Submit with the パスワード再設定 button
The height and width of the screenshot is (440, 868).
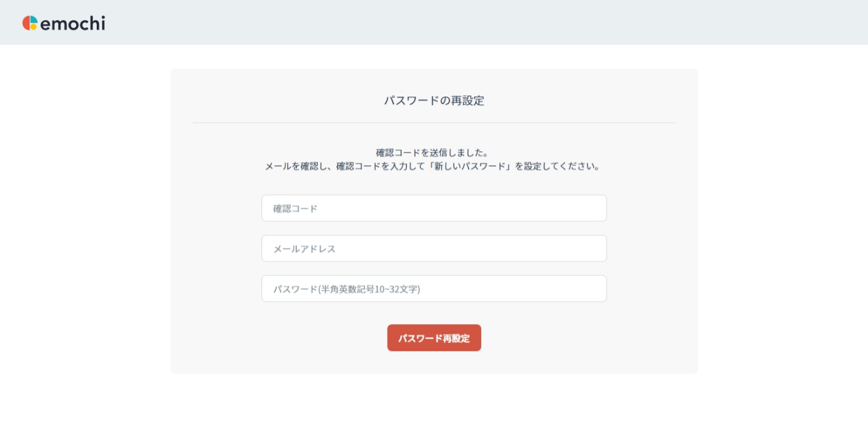point(434,338)
